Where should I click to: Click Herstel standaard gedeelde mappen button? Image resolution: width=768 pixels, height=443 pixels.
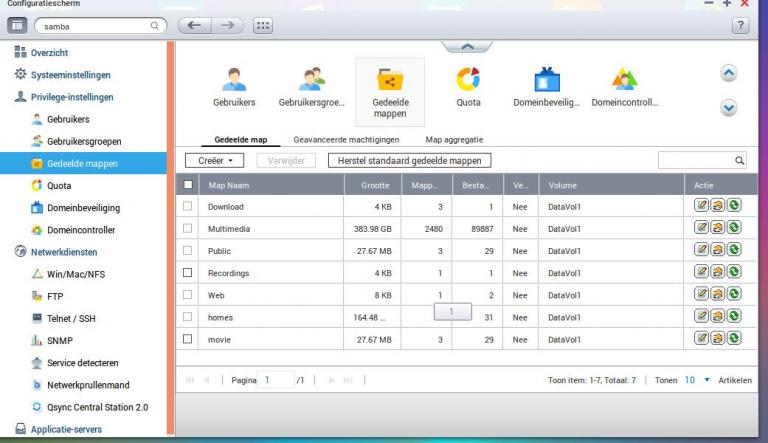pyautogui.click(x=408, y=160)
